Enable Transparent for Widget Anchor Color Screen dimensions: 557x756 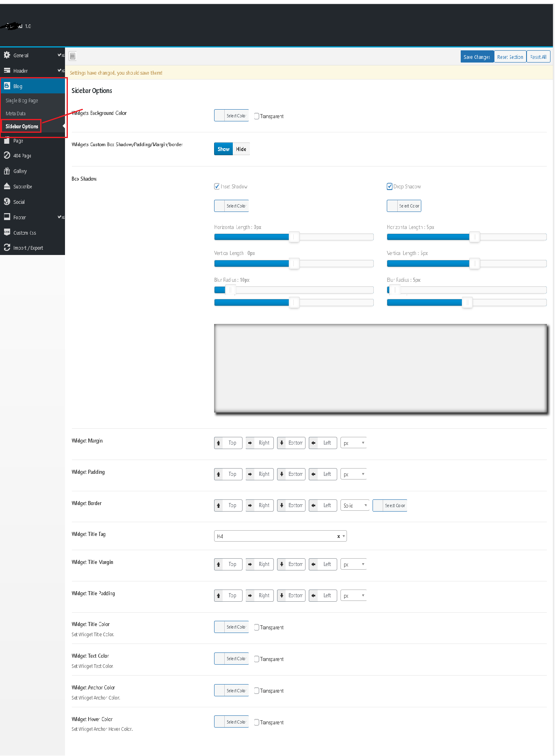(x=257, y=691)
